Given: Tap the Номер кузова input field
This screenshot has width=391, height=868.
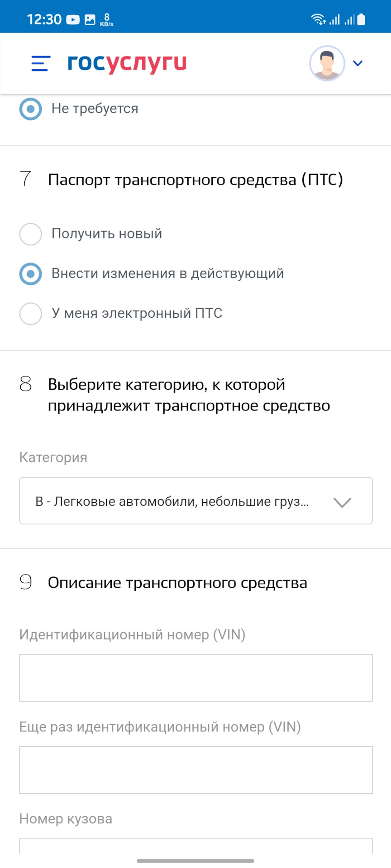Looking at the screenshot, I should [195, 846].
